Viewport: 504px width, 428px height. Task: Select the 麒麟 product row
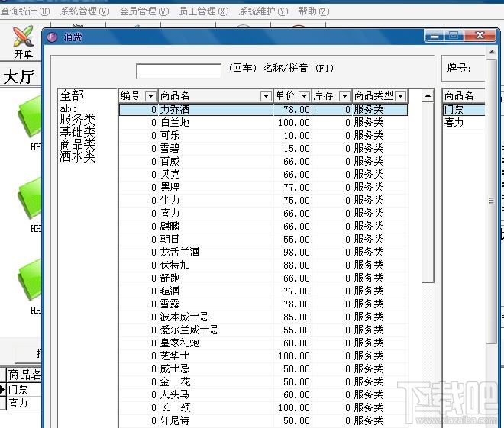pos(263,226)
